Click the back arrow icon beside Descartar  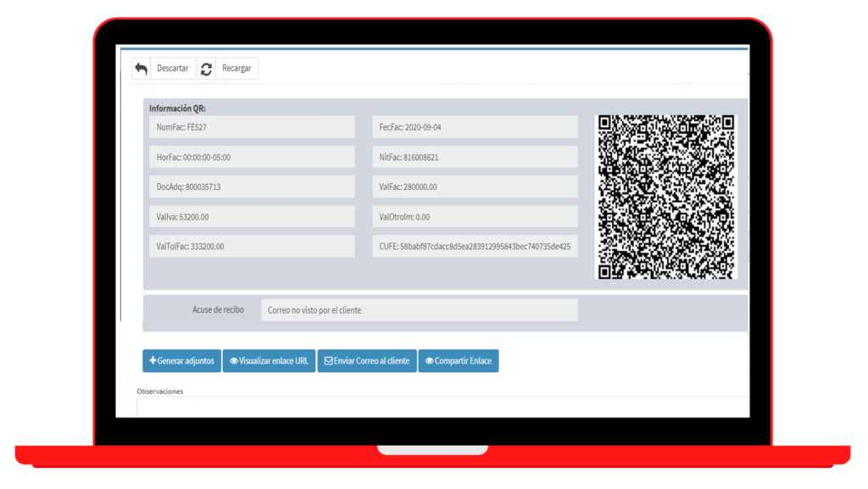coord(142,69)
